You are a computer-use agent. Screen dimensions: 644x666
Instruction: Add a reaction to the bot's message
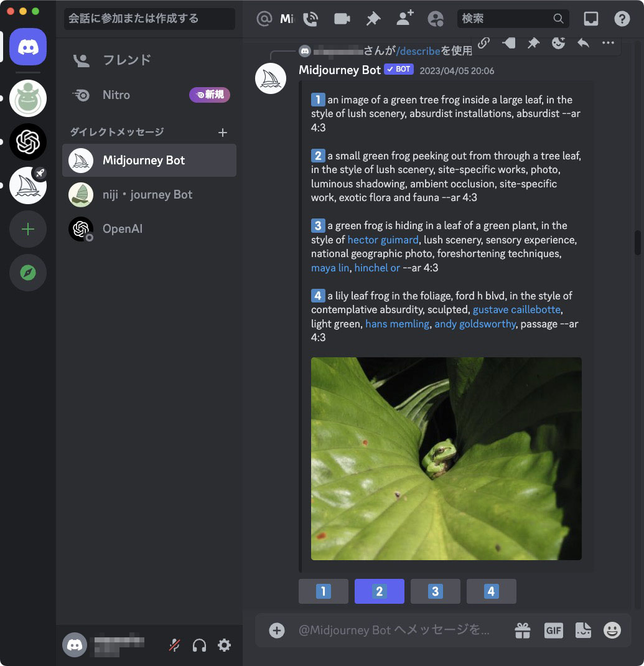point(558,42)
